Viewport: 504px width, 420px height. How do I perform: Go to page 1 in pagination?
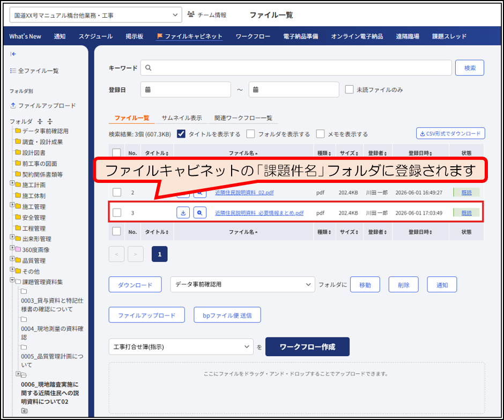tap(159, 254)
